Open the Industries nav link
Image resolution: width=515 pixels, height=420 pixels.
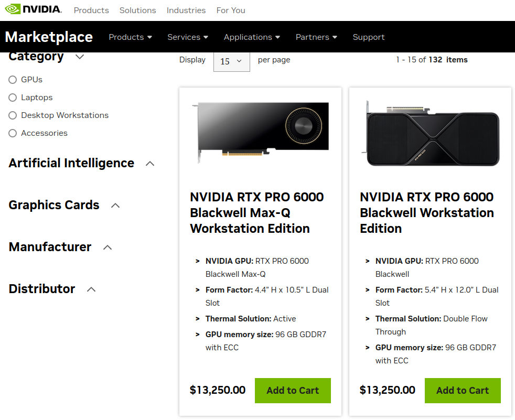tap(186, 10)
